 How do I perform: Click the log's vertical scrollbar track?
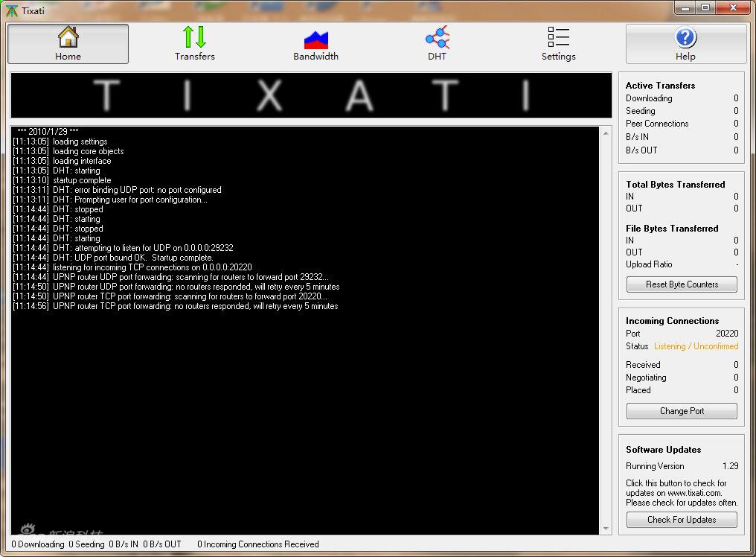[606, 335]
